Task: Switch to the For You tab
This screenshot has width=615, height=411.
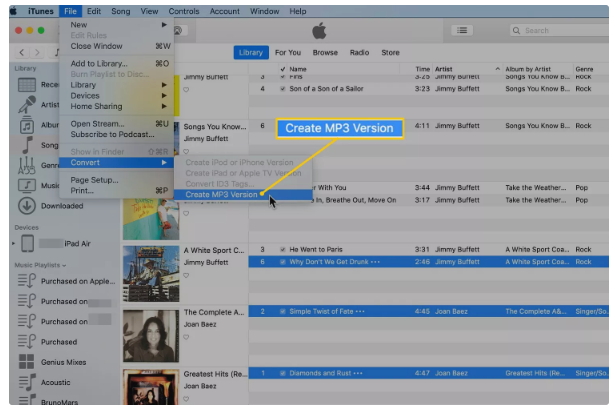Action: click(288, 53)
